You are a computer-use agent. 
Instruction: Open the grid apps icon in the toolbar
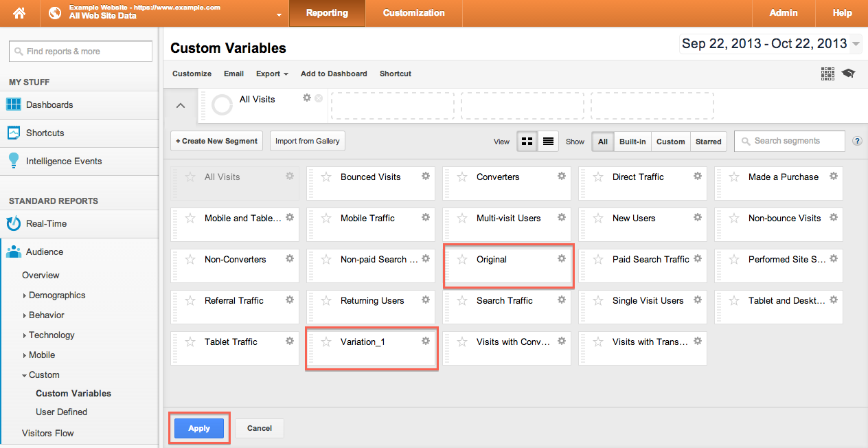click(827, 74)
